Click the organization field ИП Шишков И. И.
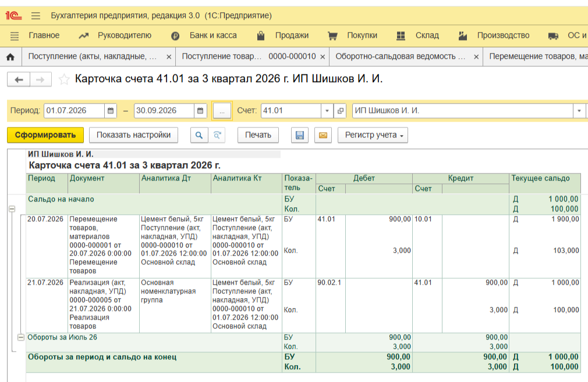The image size is (588, 382). click(463, 111)
